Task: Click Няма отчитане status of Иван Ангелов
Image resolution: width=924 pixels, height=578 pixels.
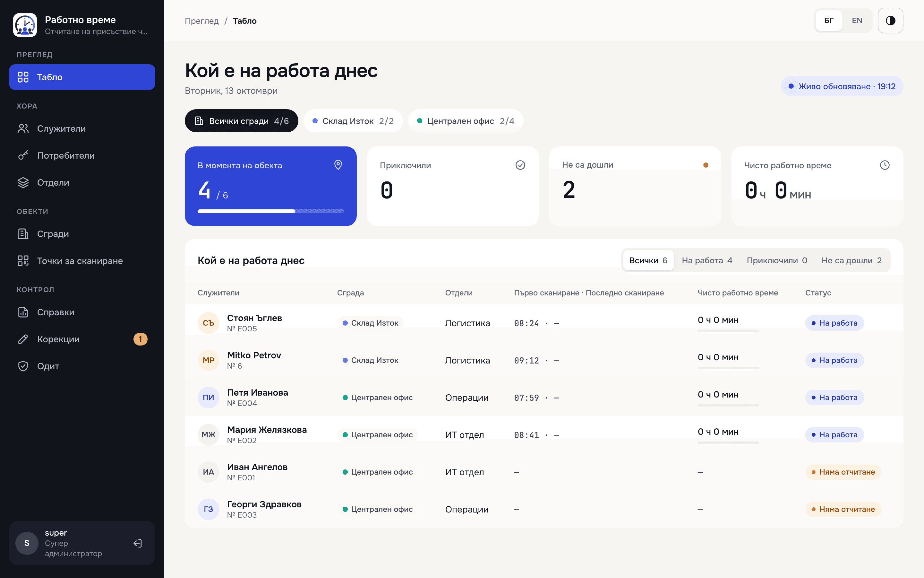Action: (x=843, y=472)
